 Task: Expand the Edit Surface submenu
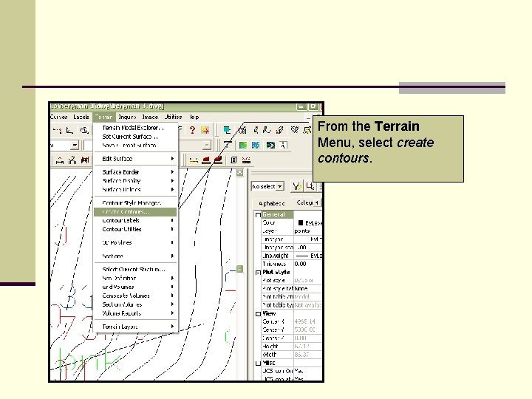tap(135, 159)
